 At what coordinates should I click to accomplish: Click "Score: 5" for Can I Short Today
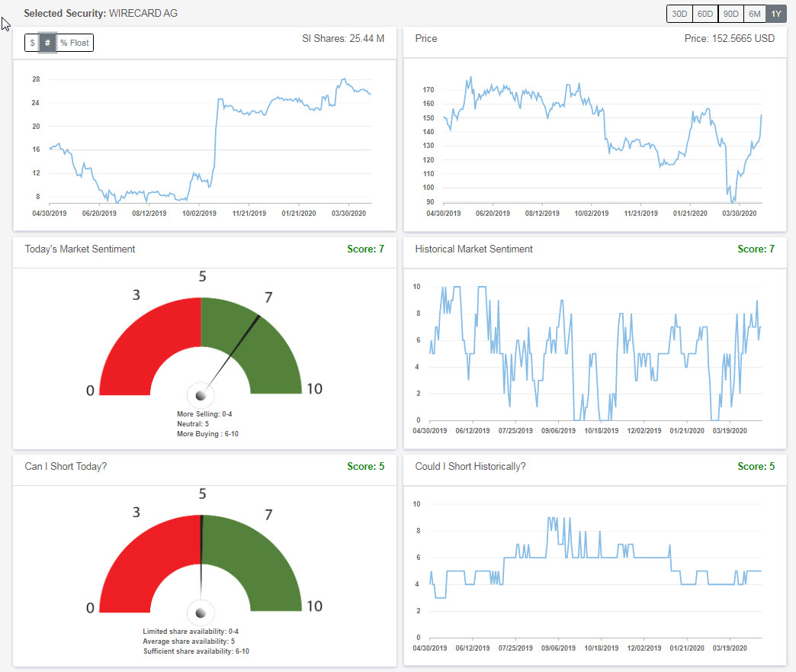(365, 466)
